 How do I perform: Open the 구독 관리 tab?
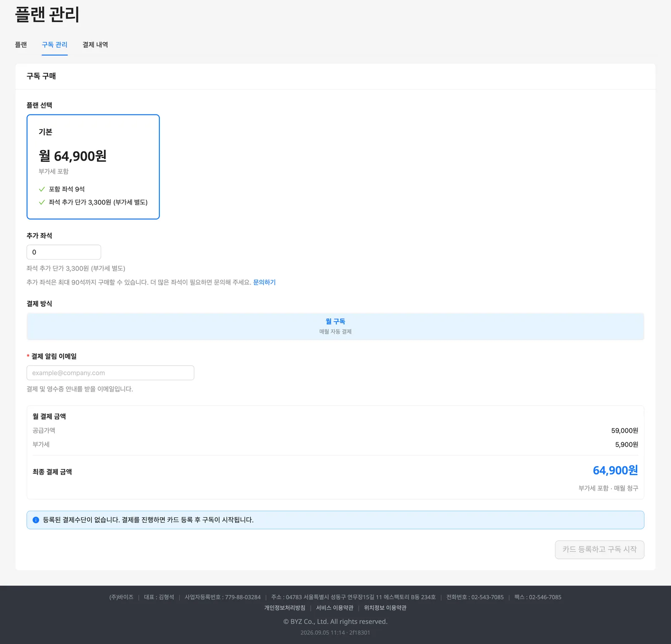pos(55,44)
